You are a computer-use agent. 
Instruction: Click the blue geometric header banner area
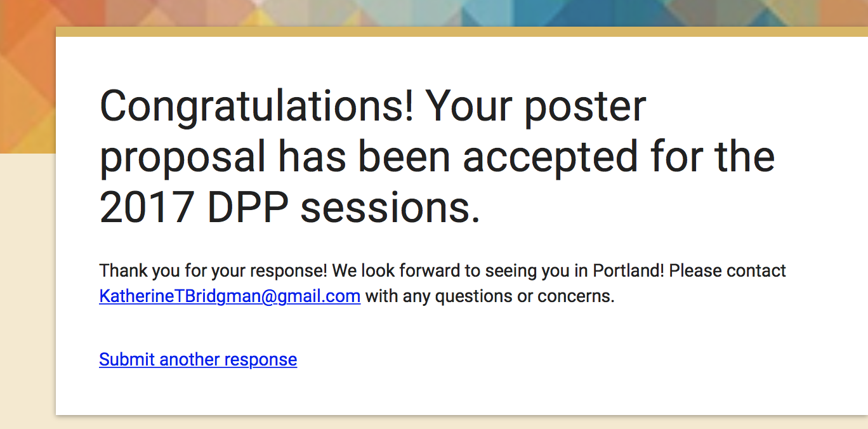pyautogui.click(x=571, y=13)
